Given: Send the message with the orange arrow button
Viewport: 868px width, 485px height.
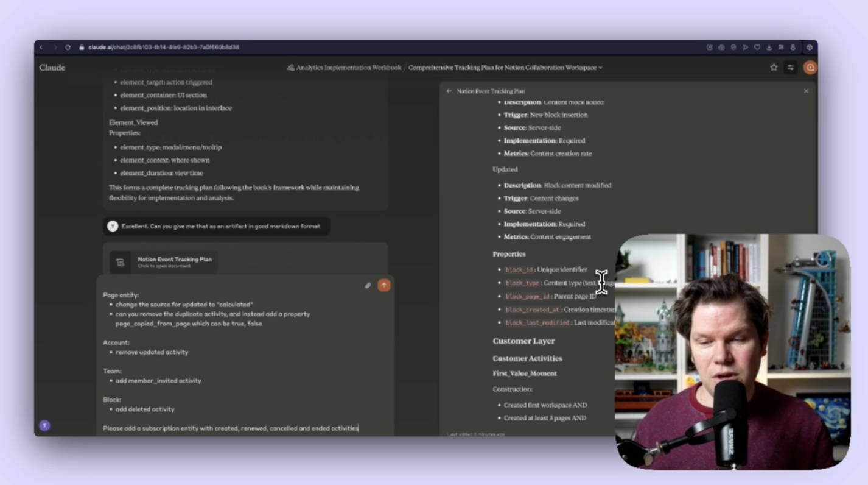Looking at the screenshot, I should 383,285.
